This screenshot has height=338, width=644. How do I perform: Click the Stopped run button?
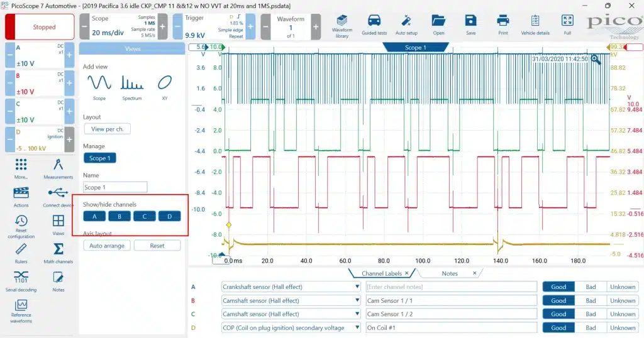click(40, 26)
